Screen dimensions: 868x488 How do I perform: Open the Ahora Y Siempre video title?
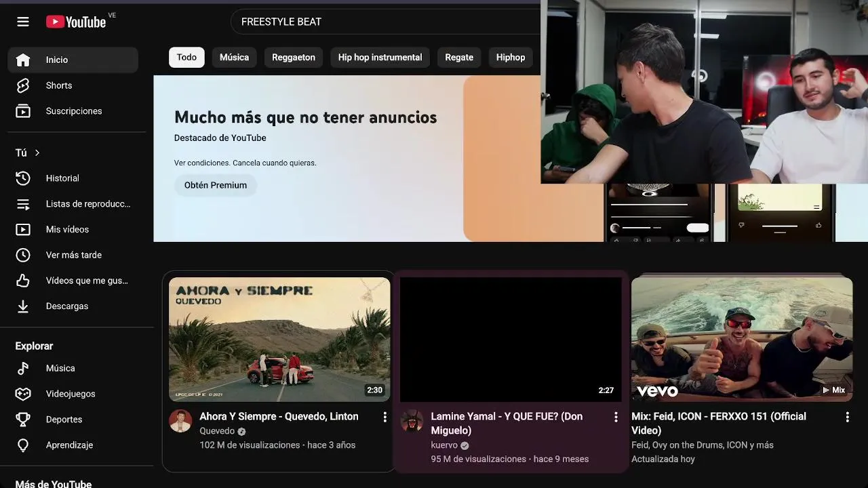279,416
